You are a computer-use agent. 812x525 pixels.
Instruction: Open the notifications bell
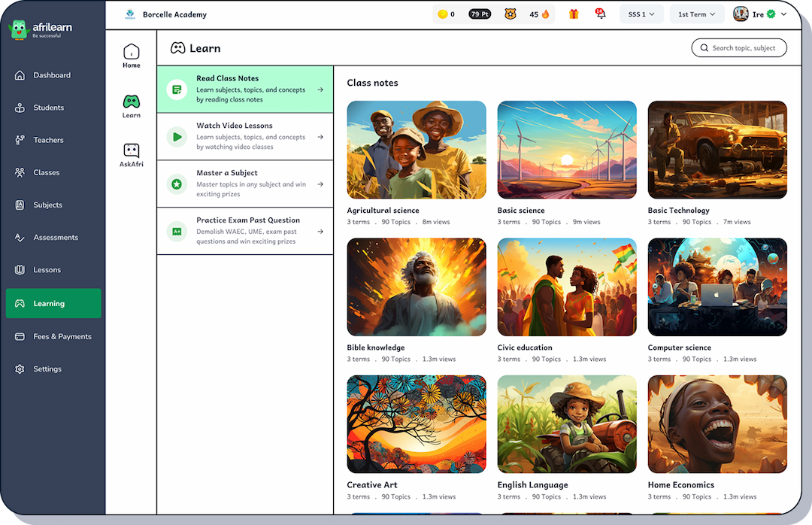tap(600, 14)
